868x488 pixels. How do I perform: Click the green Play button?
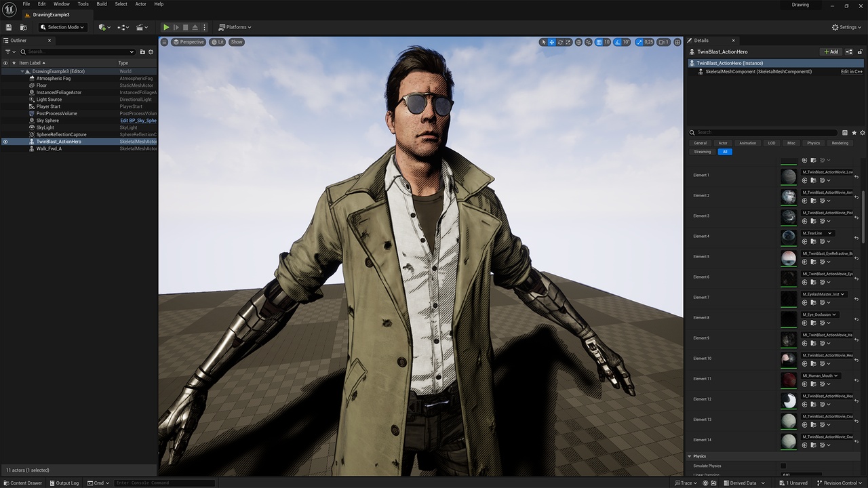(x=166, y=27)
